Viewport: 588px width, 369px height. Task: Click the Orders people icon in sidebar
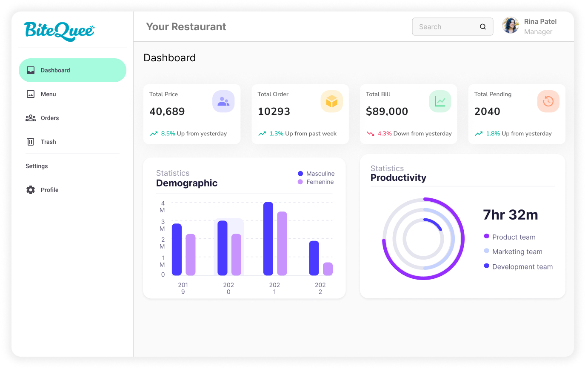click(x=31, y=118)
